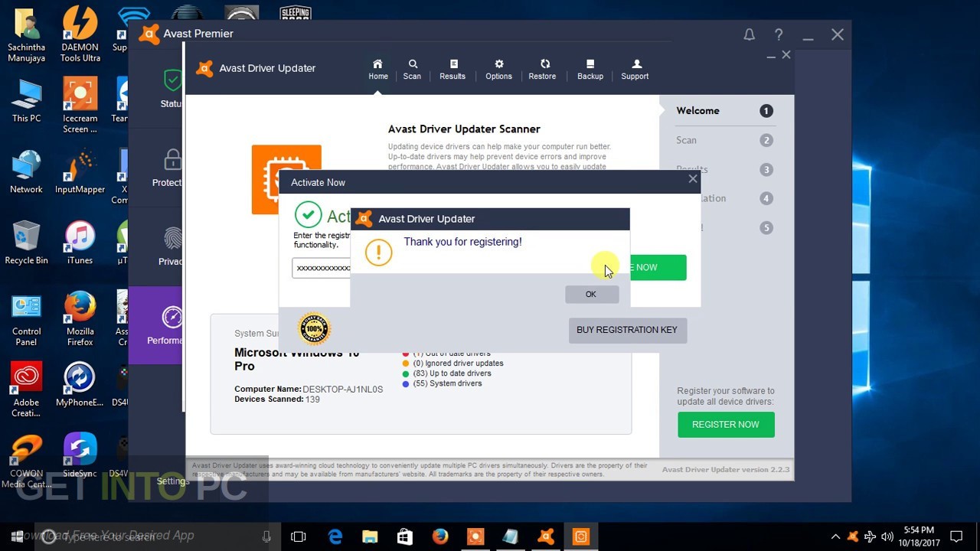This screenshot has width=980, height=551.
Task: Open Mozilla Firefox desktop icon
Action: (x=80, y=319)
